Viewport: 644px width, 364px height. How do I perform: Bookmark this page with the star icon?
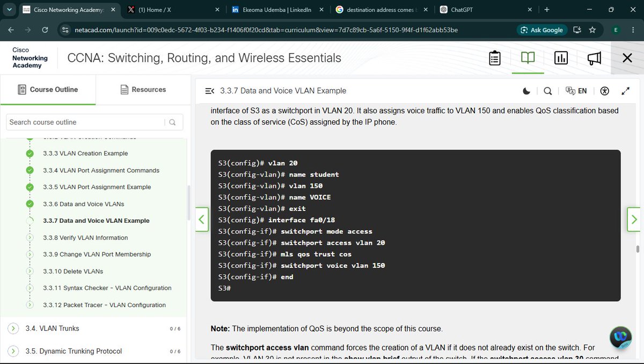coord(592,30)
